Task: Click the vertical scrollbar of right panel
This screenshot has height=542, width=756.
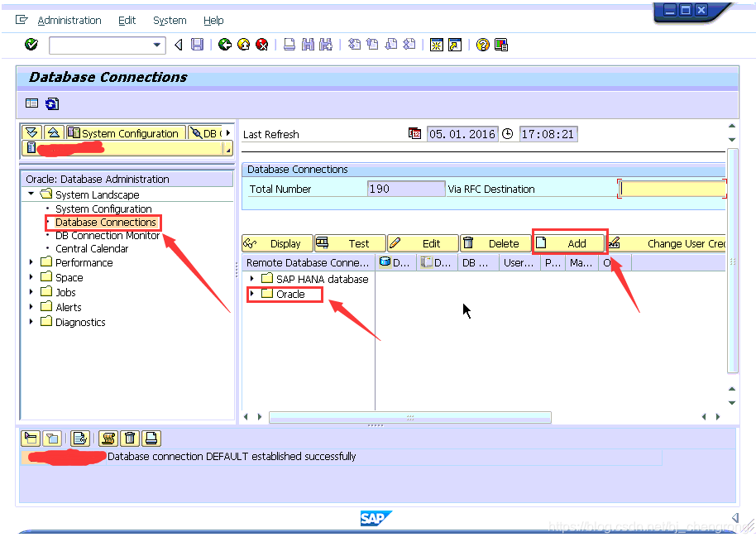Action: click(x=732, y=261)
